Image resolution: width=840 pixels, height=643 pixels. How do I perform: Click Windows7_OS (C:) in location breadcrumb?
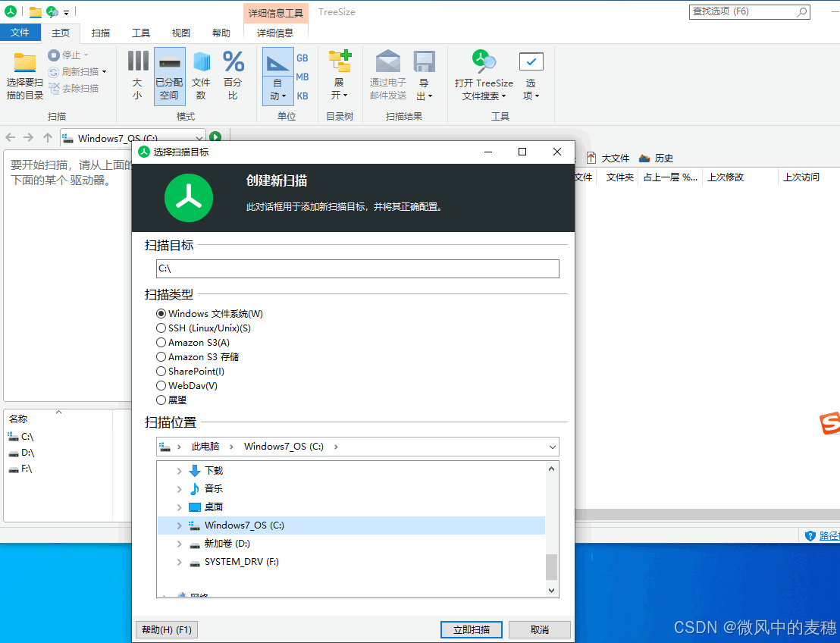[x=284, y=447]
